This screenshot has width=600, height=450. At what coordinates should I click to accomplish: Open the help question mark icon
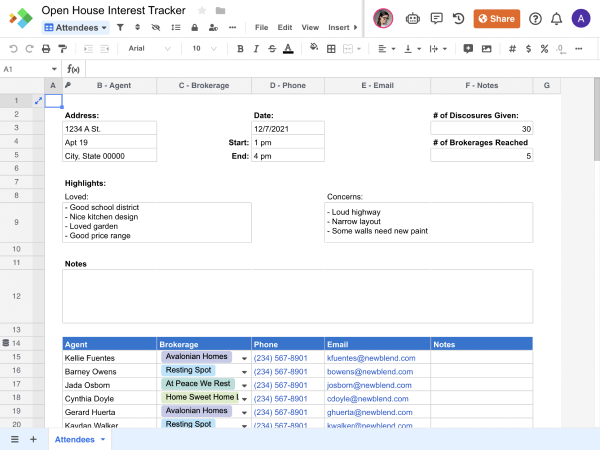pos(535,18)
